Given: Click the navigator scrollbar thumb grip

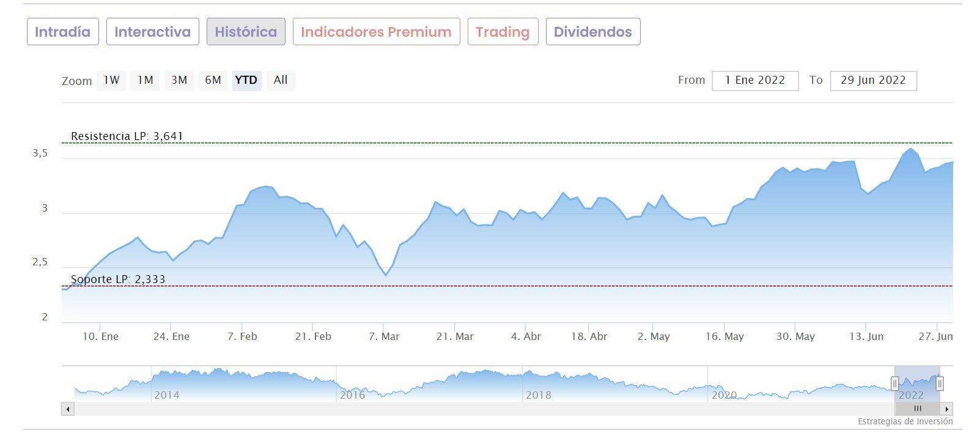Looking at the screenshot, I should [917, 409].
